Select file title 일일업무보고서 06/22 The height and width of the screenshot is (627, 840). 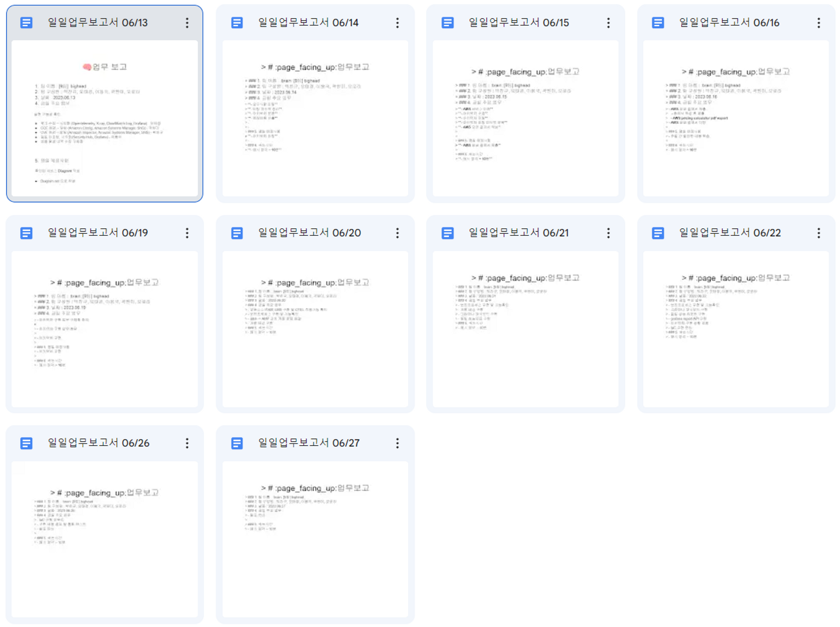click(x=730, y=233)
